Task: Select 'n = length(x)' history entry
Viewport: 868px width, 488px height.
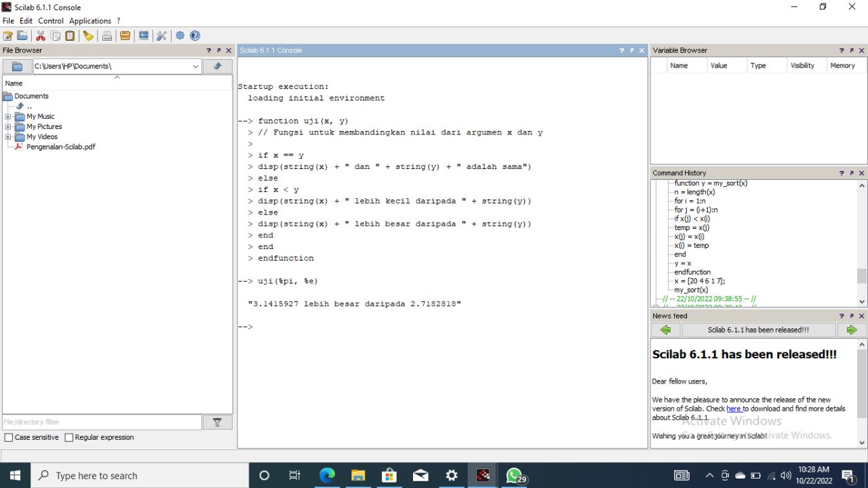Action: point(694,193)
